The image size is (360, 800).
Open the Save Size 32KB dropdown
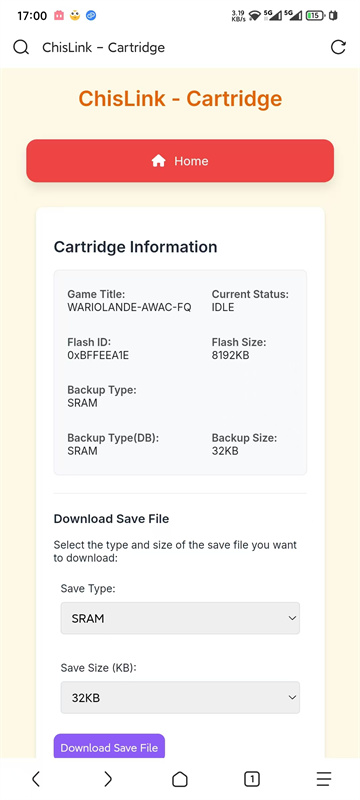coord(180,697)
